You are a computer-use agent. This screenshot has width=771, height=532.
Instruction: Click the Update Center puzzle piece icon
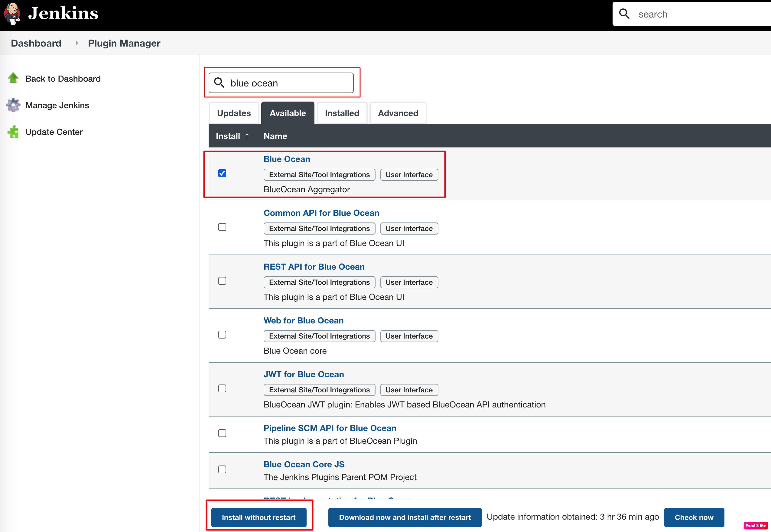13,132
